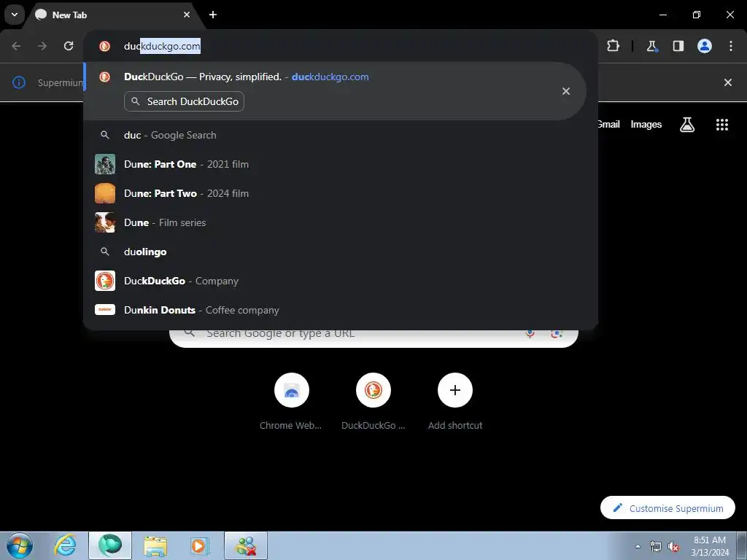Viewport: 747px width, 560px height.
Task: Open the tab search dropdown arrow
Action: tap(15, 15)
